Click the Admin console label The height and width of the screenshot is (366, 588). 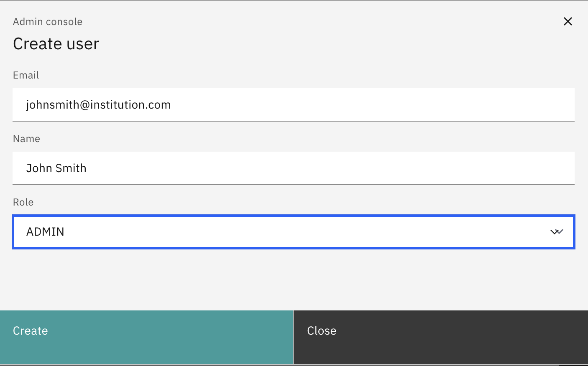(47, 21)
